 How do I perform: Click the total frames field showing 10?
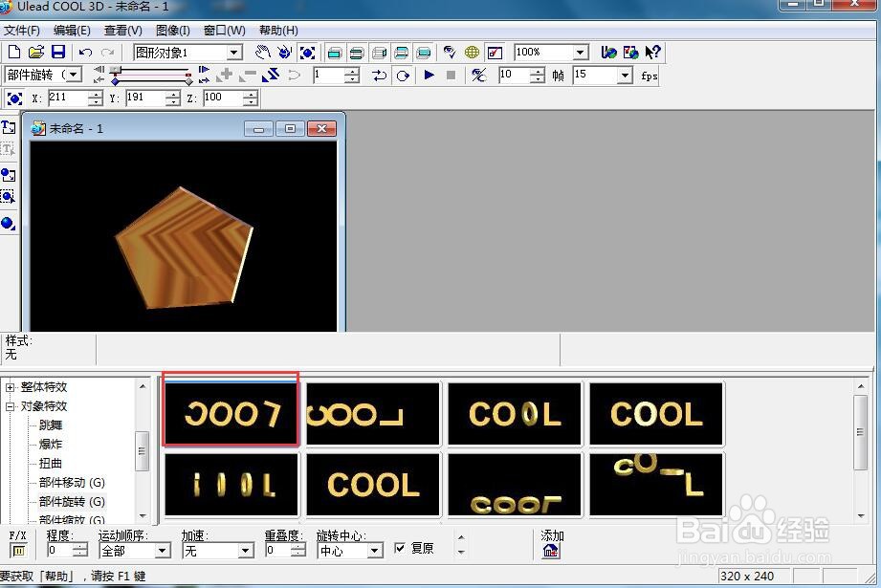click(x=514, y=76)
